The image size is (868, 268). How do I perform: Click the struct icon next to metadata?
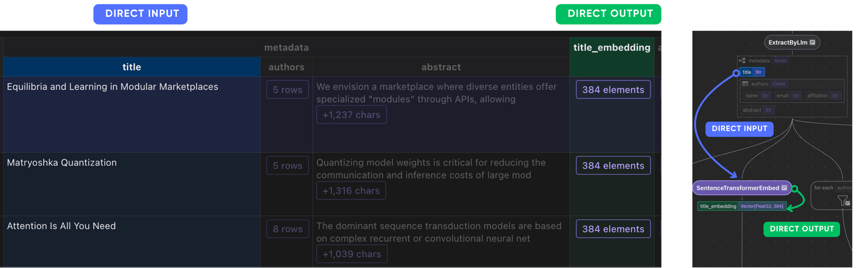point(742,60)
